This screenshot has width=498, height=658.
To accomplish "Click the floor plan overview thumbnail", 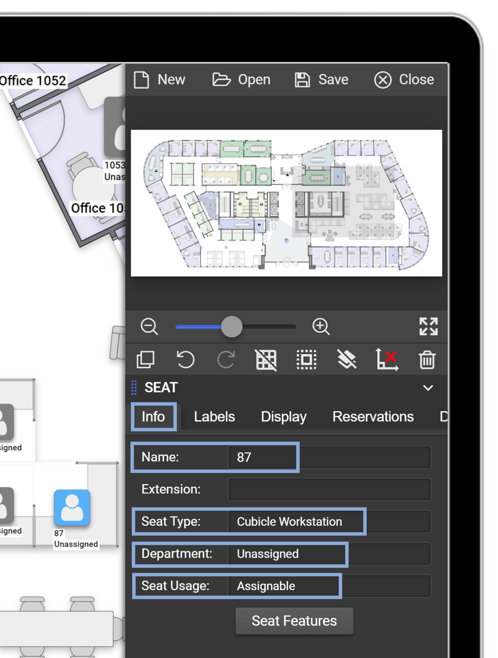I will pyautogui.click(x=287, y=203).
